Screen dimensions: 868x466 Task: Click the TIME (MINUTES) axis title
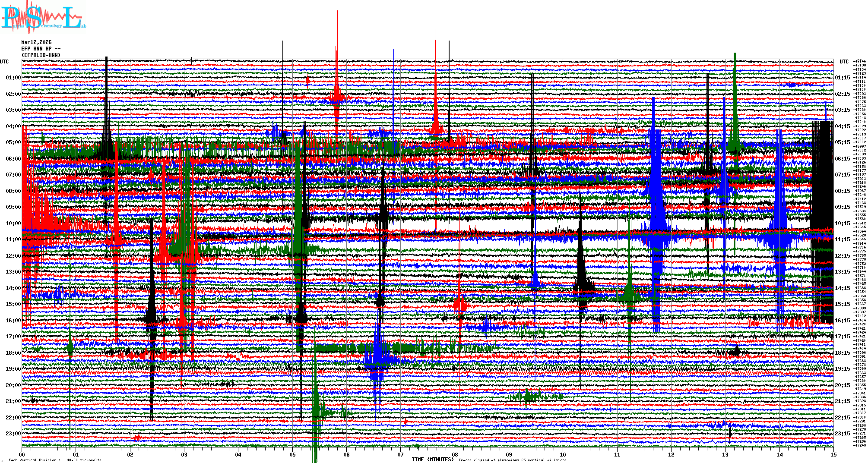click(432, 460)
